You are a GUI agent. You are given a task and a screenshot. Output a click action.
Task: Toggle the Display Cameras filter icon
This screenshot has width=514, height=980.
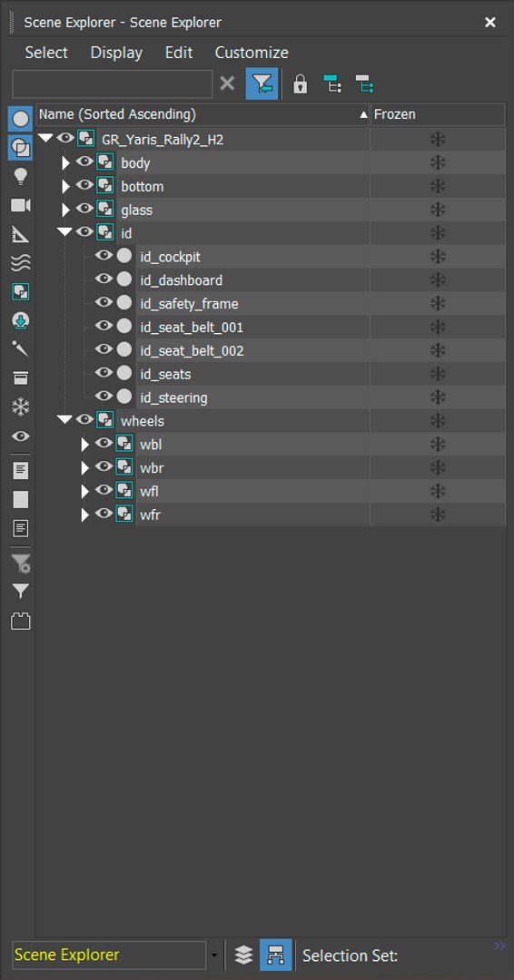click(x=21, y=206)
